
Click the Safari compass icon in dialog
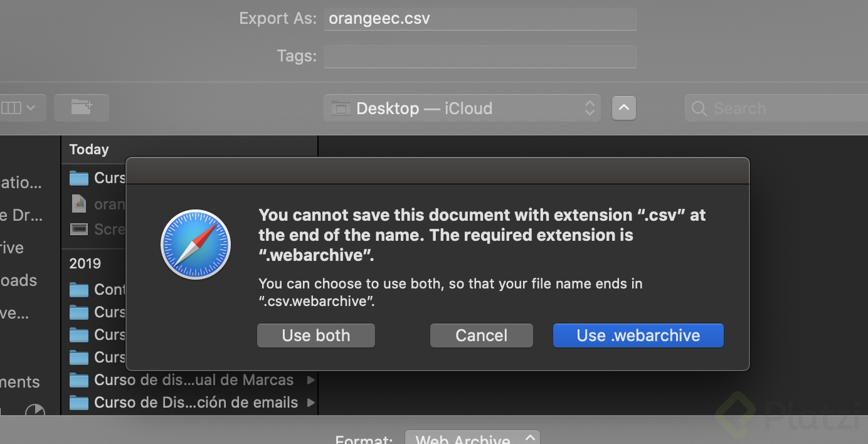[x=196, y=245]
